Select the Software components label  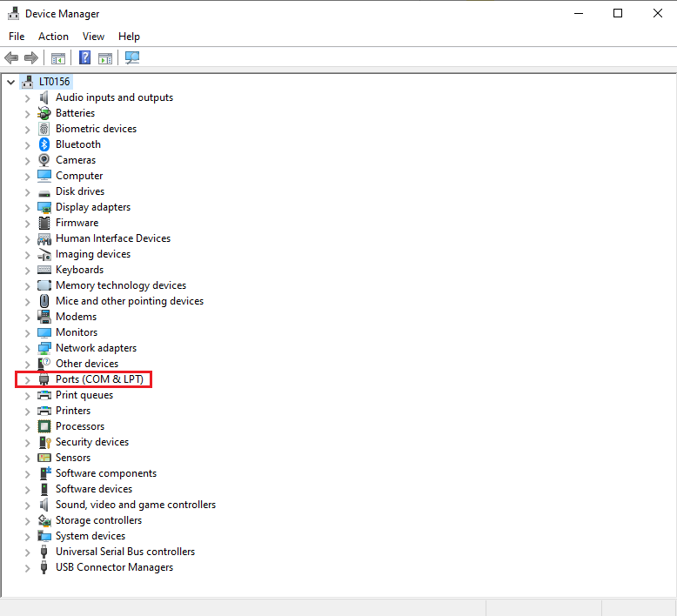coord(106,473)
